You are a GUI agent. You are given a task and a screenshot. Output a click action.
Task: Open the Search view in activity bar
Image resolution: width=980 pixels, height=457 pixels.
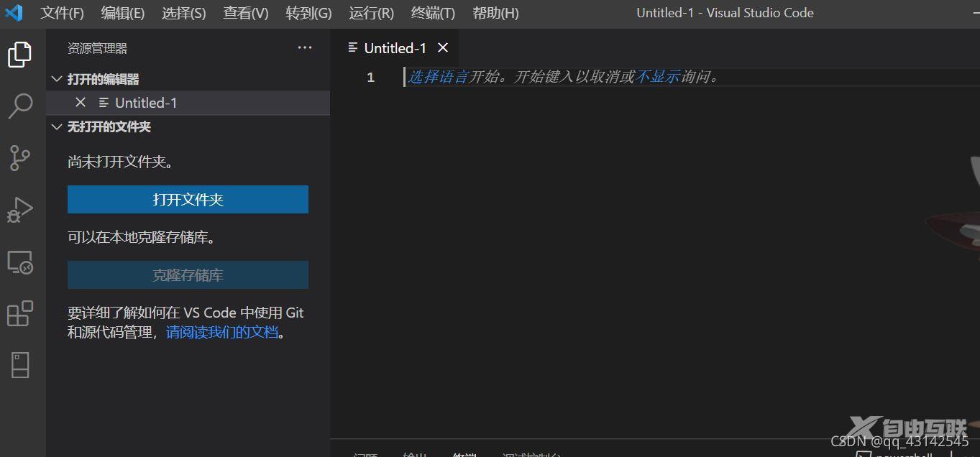click(20, 106)
